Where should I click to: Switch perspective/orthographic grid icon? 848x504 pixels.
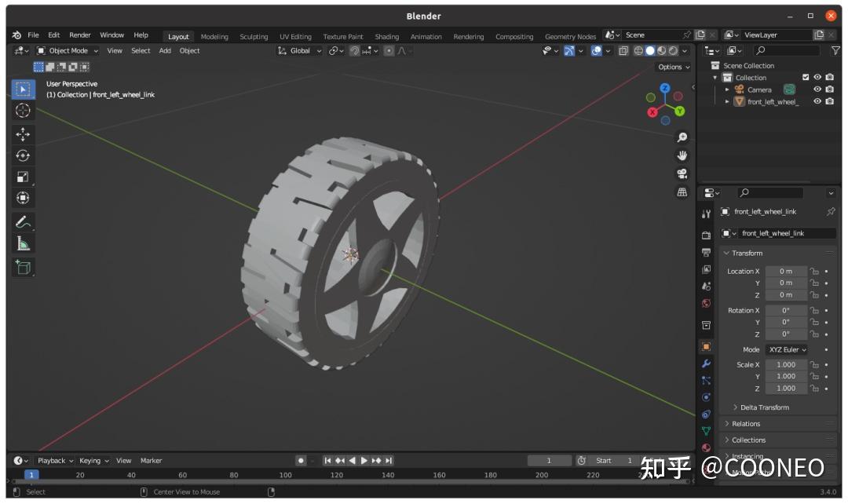(682, 192)
